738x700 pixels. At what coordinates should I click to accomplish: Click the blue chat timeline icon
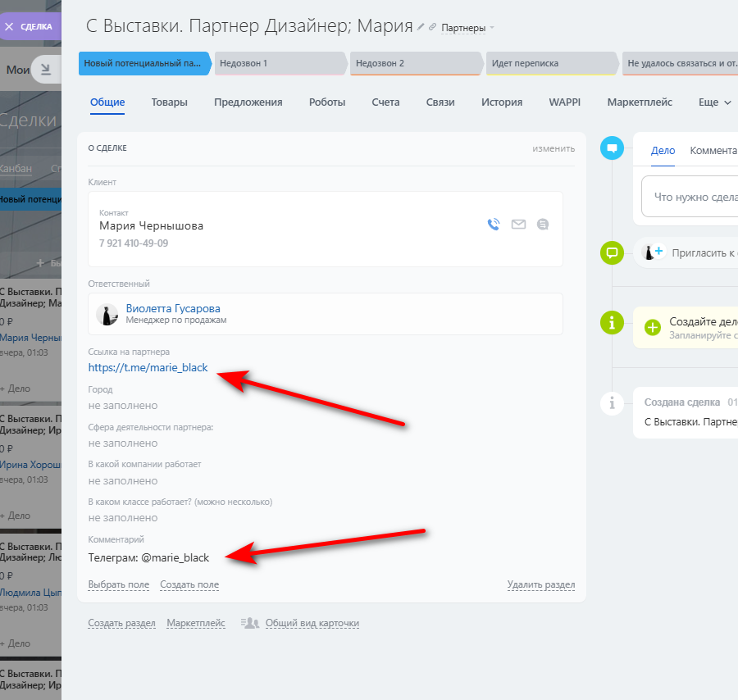(x=612, y=148)
